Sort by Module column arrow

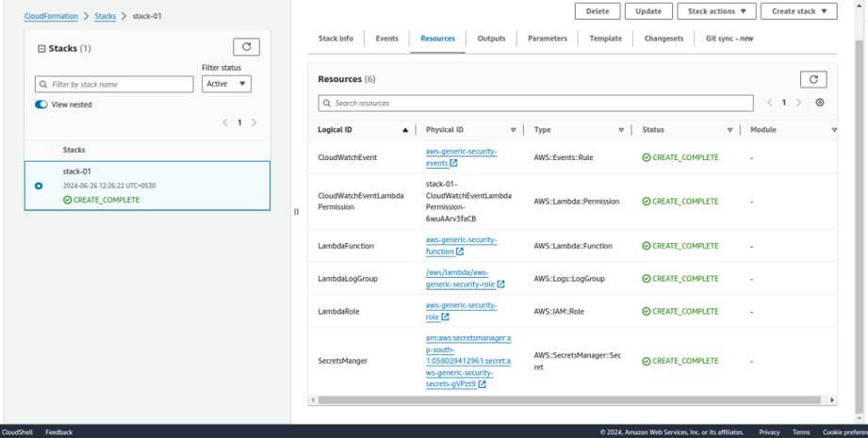[834, 130]
